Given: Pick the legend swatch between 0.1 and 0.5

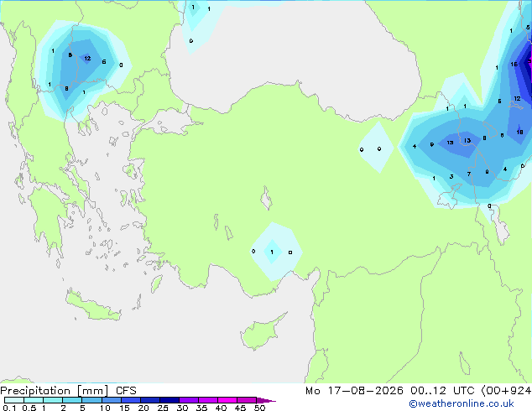Looking at the screenshot, I should [14, 400].
